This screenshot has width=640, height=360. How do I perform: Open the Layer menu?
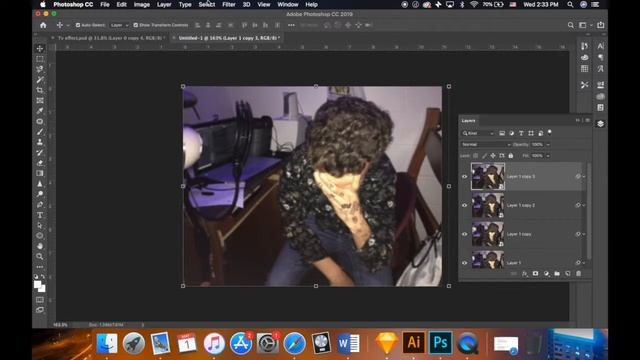[x=164, y=4]
